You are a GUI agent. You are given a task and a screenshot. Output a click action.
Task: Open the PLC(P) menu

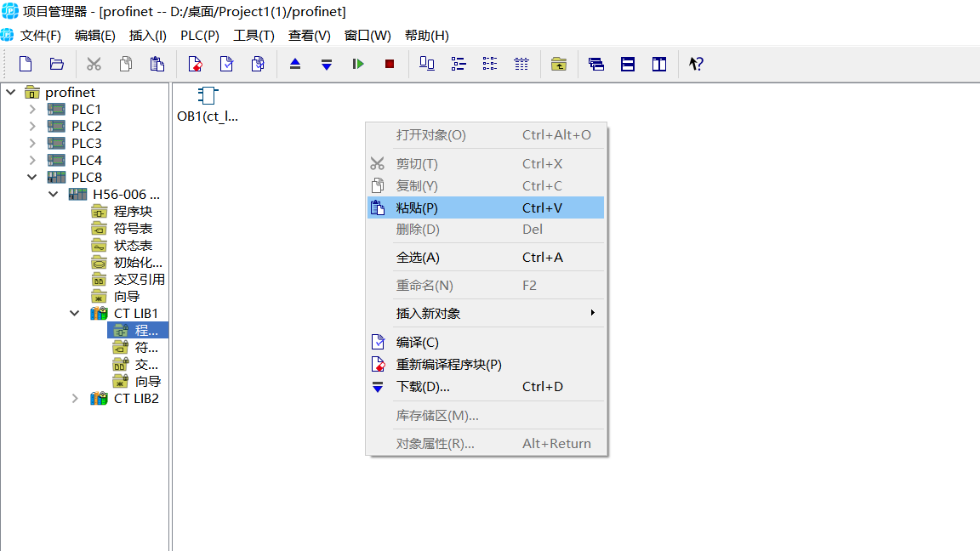point(200,36)
